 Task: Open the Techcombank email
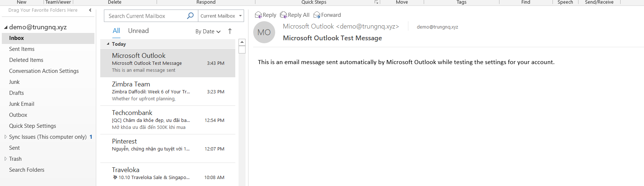[168, 120]
